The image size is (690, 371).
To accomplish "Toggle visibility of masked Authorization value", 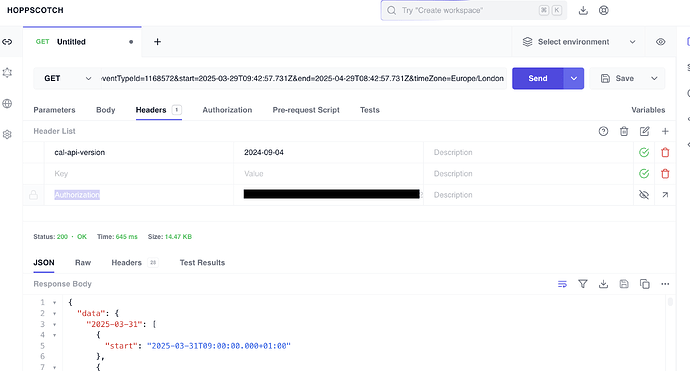I will click(x=644, y=195).
